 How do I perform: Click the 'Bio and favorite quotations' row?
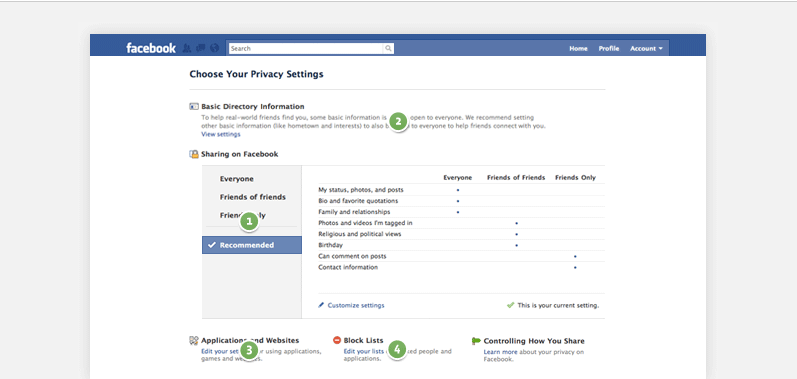462,201
